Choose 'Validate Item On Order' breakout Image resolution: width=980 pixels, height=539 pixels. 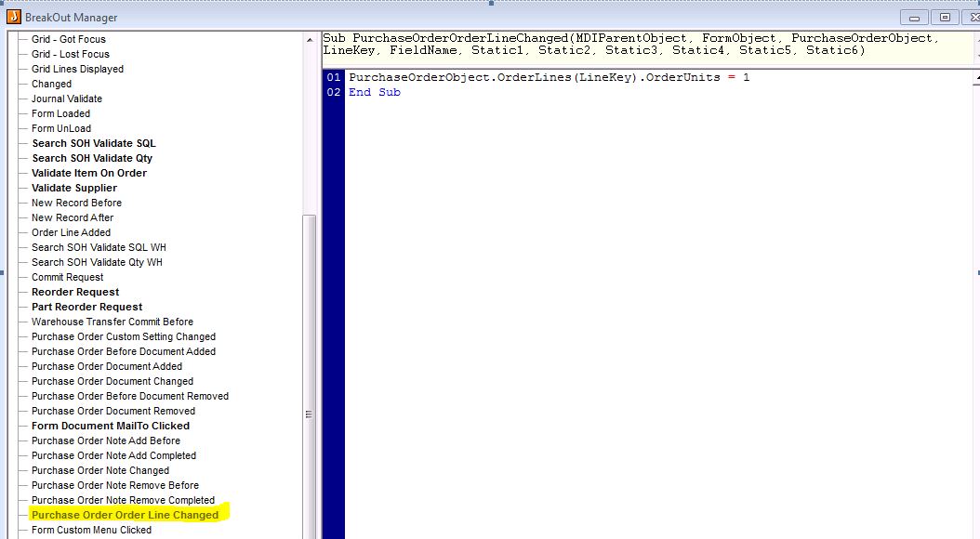tap(88, 173)
